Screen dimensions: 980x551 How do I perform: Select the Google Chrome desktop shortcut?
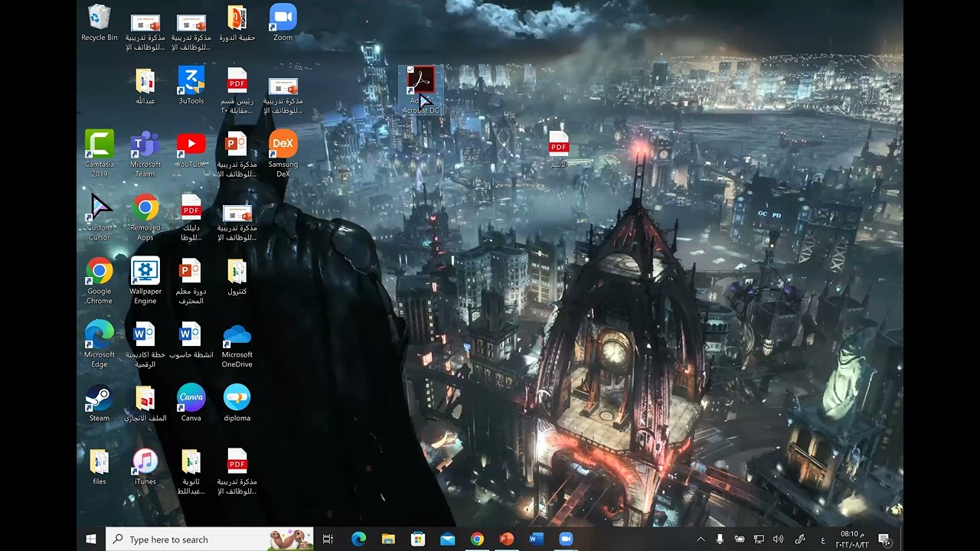click(100, 281)
